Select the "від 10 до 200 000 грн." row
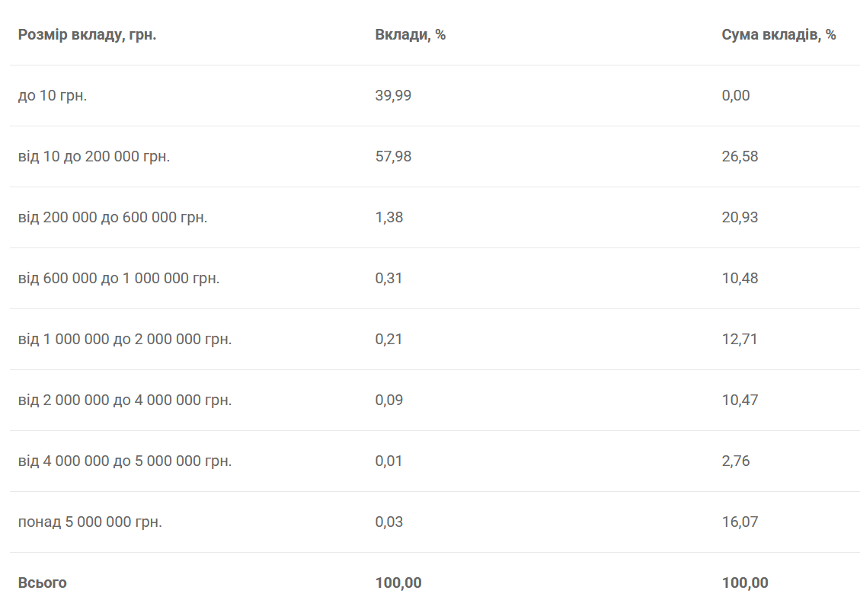Viewport: 860px width, 616px height. 94,157
